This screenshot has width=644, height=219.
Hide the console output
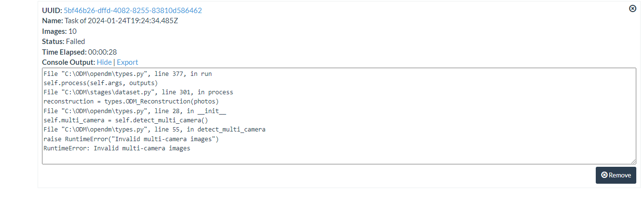tap(104, 62)
